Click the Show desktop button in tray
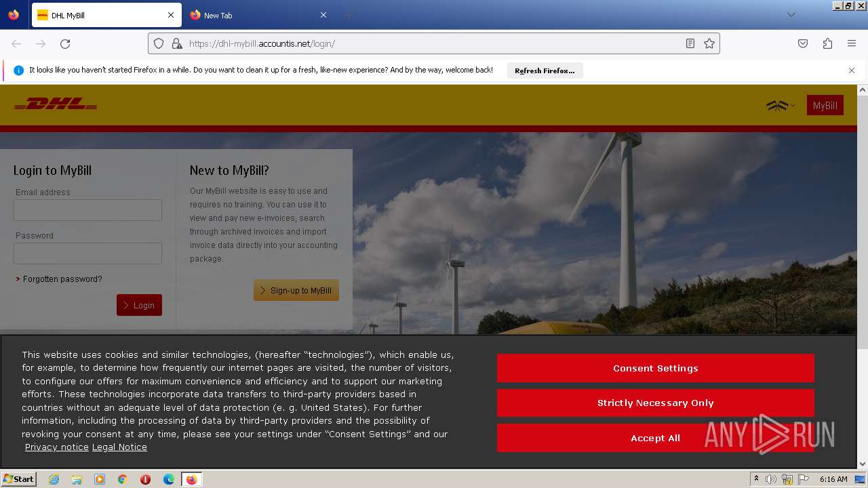This screenshot has width=868, height=488. click(x=860, y=479)
